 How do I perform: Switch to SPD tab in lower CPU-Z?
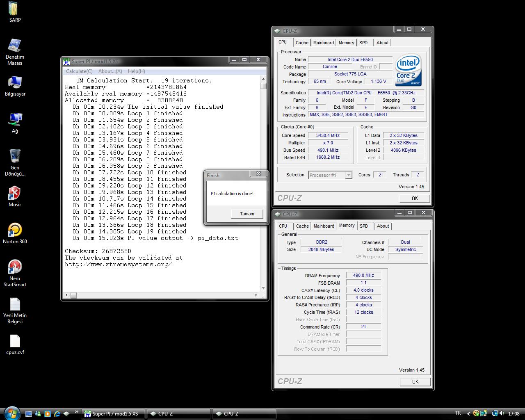tap(364, 226)
